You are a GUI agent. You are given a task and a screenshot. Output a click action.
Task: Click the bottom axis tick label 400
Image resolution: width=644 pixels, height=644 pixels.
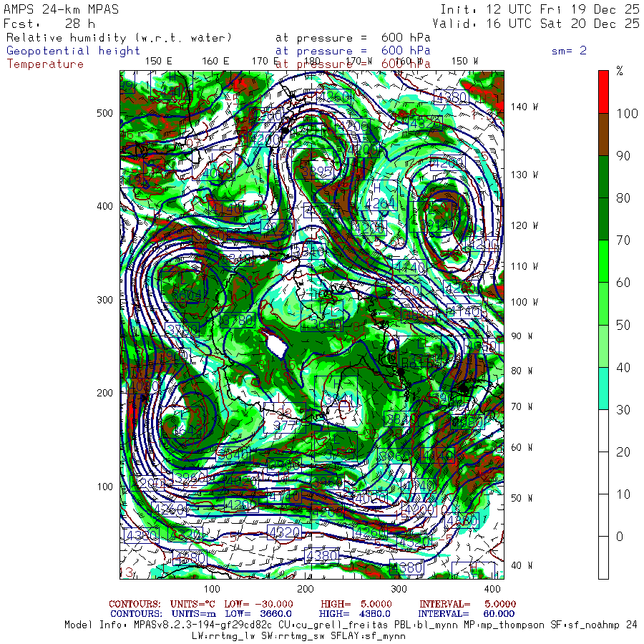(x=492, y=589)
